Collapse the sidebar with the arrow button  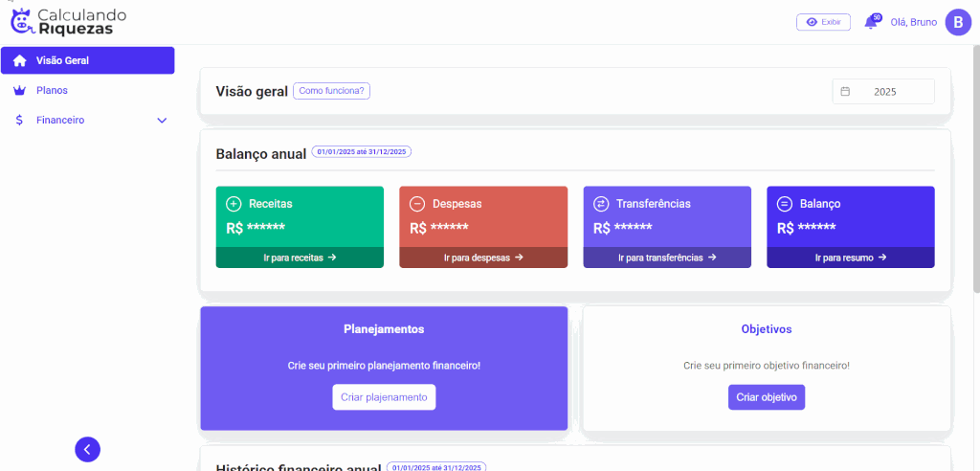click(87, 449)
